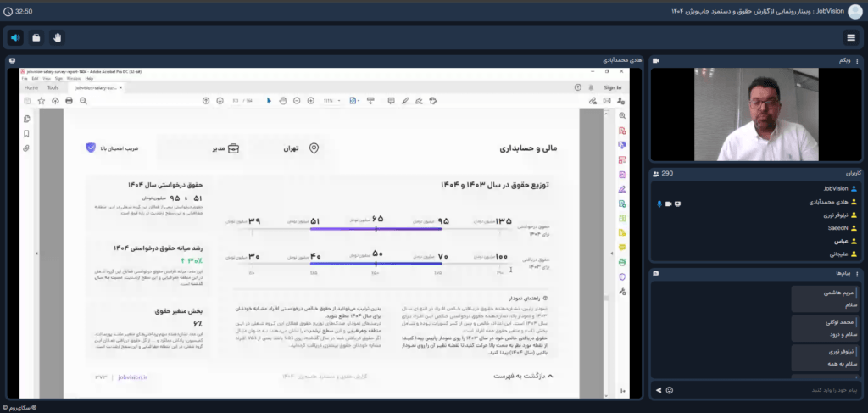Viewport: 868px width, 413px height.
Task: Open the files folder button
Action: 36,37
